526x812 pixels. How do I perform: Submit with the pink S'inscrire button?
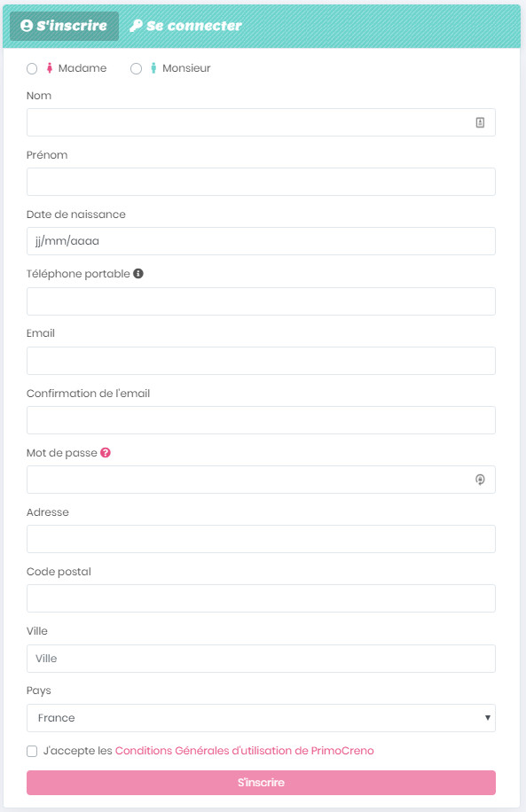(261, 783)
